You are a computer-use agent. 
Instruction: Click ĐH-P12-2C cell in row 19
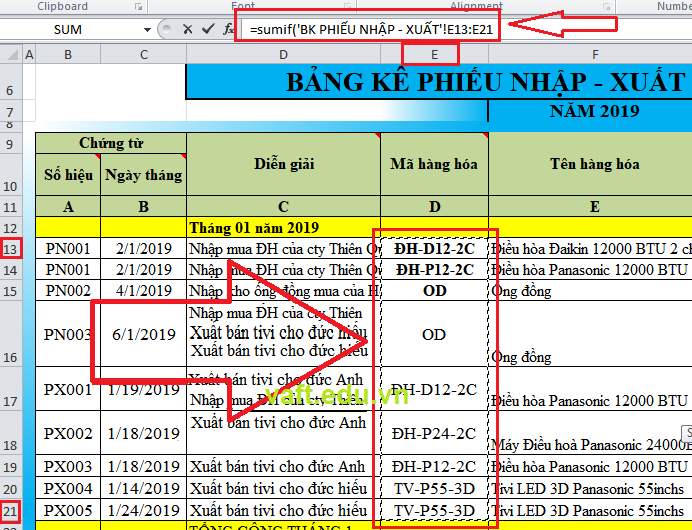click(434, 466)
